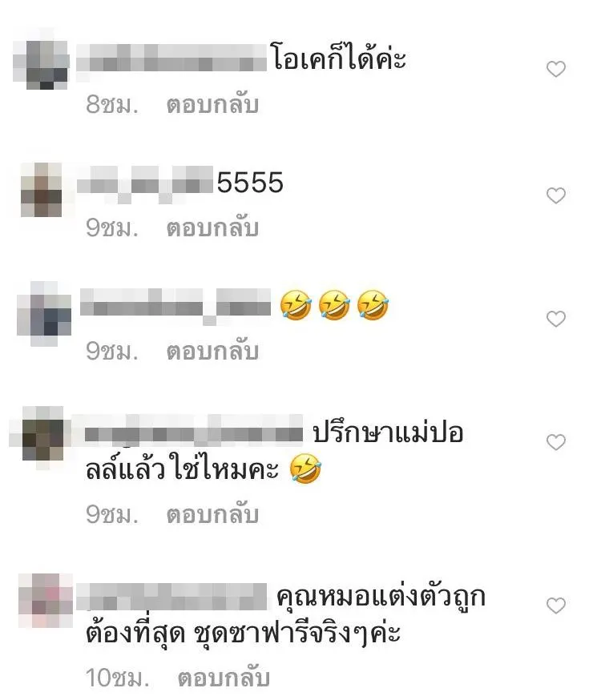
Task: Tap ตอบกลับ under the ปรึกษาแม่ปอลล์ comment
Action: point(212,515)
